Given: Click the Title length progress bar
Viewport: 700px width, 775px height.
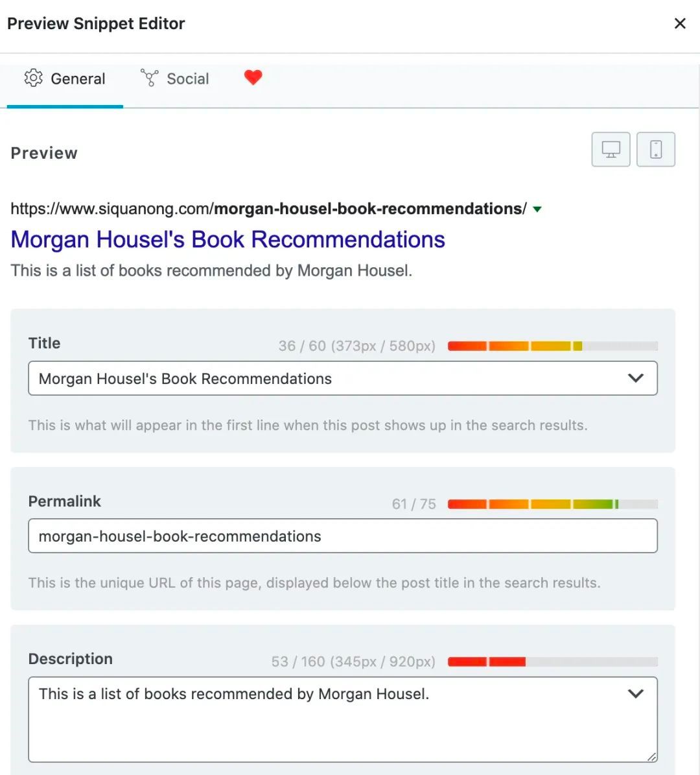Looking at the screenshot, I should click(x=552, y=346).
